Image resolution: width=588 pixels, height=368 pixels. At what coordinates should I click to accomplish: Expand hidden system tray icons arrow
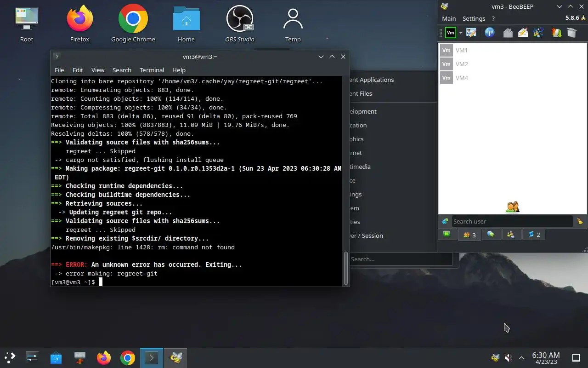pos(521,357)
